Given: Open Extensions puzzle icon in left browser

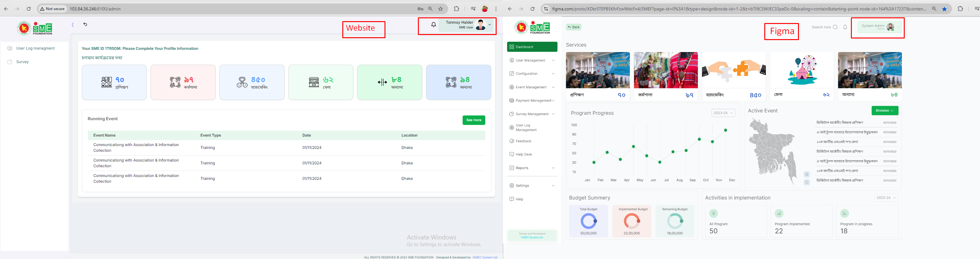Looking at the screenshot, I should (x=457, y=9).
